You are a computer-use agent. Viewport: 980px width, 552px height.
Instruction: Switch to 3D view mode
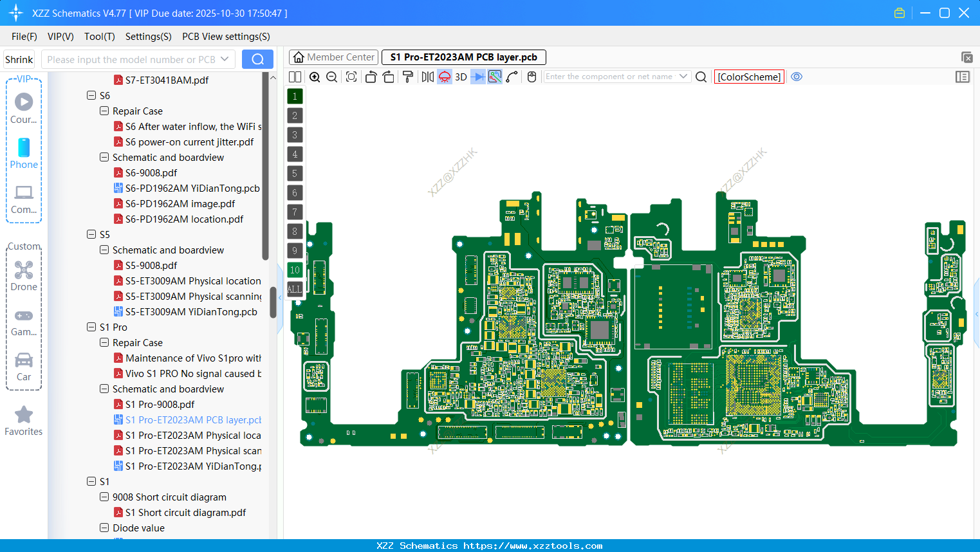click(461, 77)
